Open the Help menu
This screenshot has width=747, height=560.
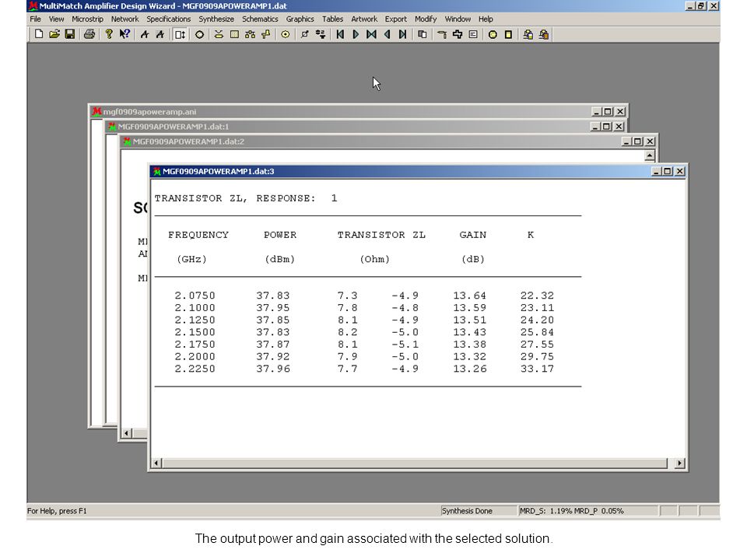pos(486,19)
